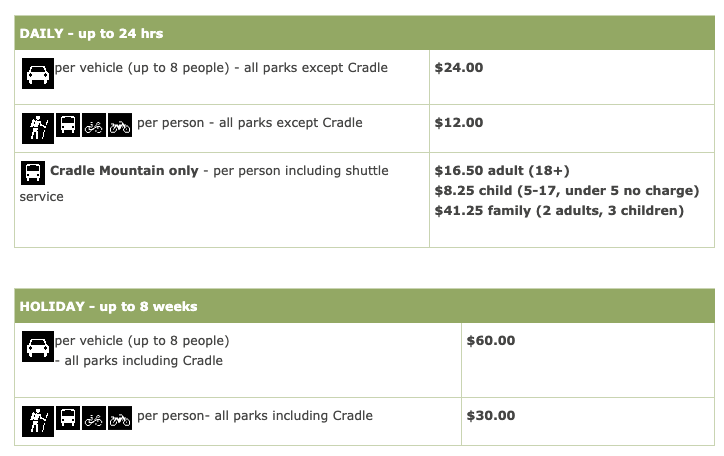Click the hiker icon in Daily per-person row
This screenshot has width=724, height=456.
[38, 128]
